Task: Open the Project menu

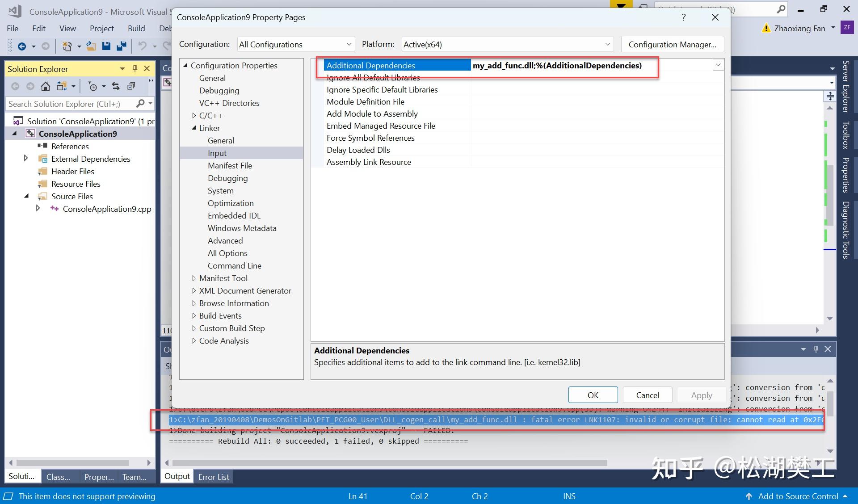Action: click(x=101, y=29)
